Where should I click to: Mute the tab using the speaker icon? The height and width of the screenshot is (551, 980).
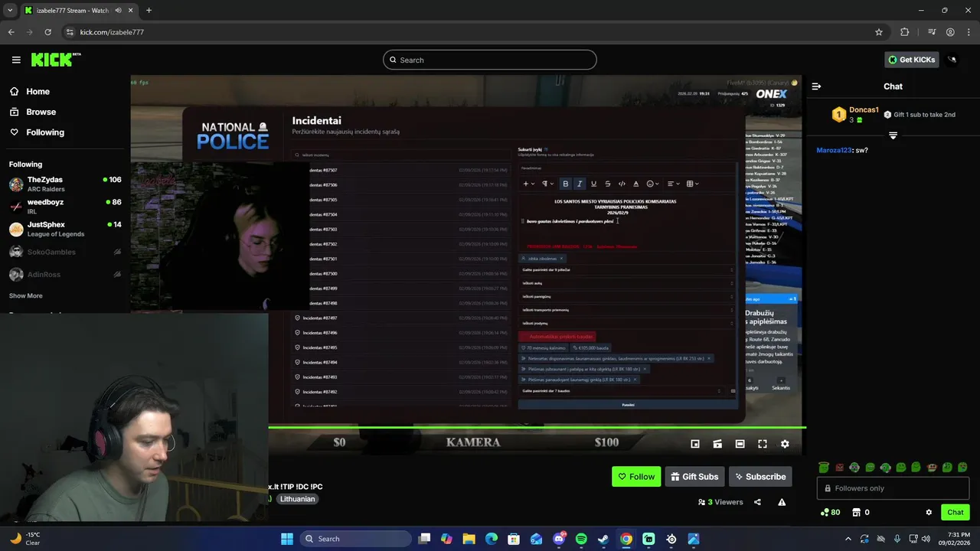118,11
